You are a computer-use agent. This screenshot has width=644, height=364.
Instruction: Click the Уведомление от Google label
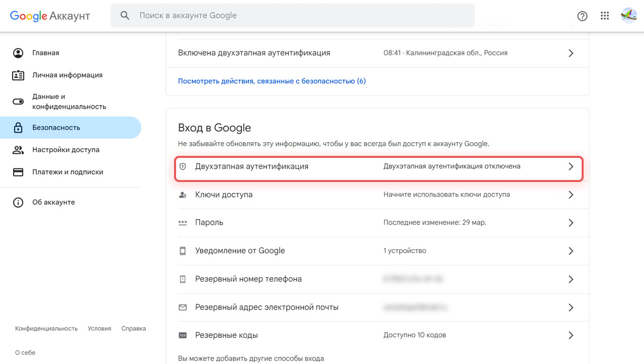coord(240,251)
